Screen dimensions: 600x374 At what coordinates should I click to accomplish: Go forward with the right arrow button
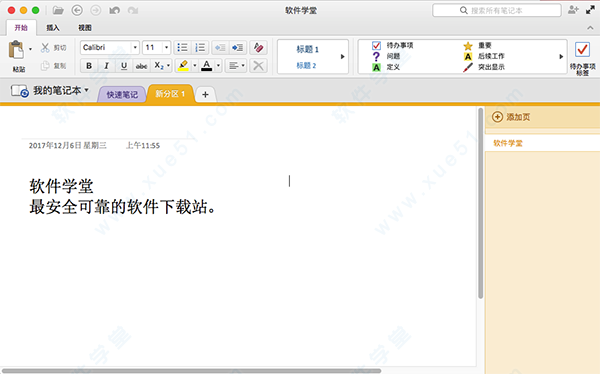96,10
